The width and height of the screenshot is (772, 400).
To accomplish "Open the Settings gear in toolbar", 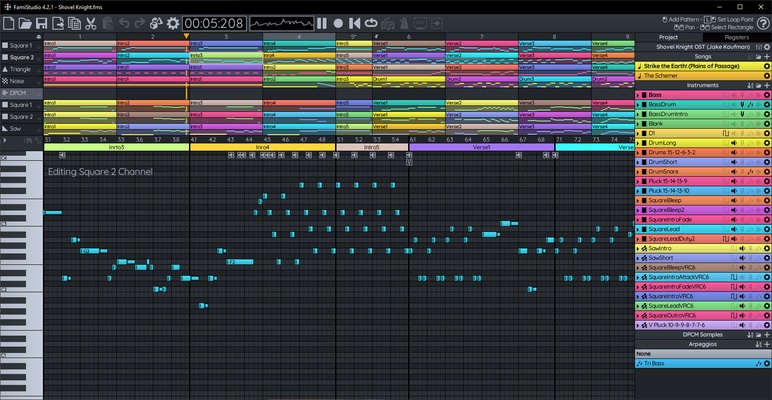I will (173, 23).
